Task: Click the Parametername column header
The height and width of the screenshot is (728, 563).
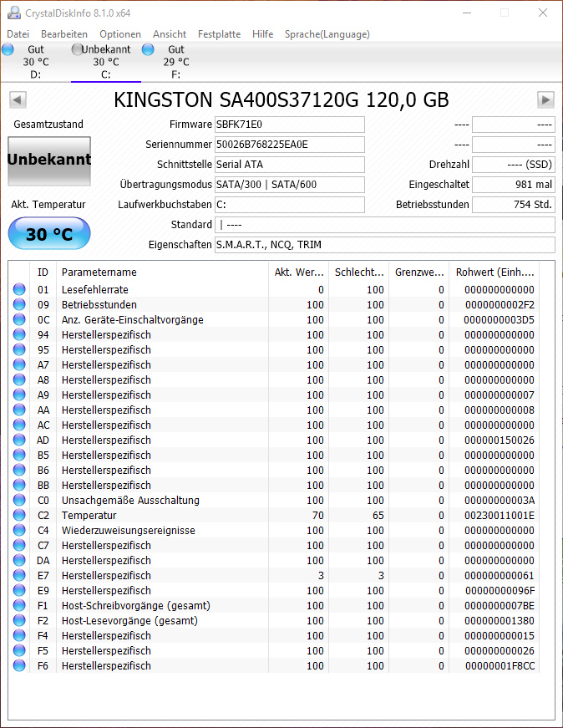Action: [x=162, y=272]
